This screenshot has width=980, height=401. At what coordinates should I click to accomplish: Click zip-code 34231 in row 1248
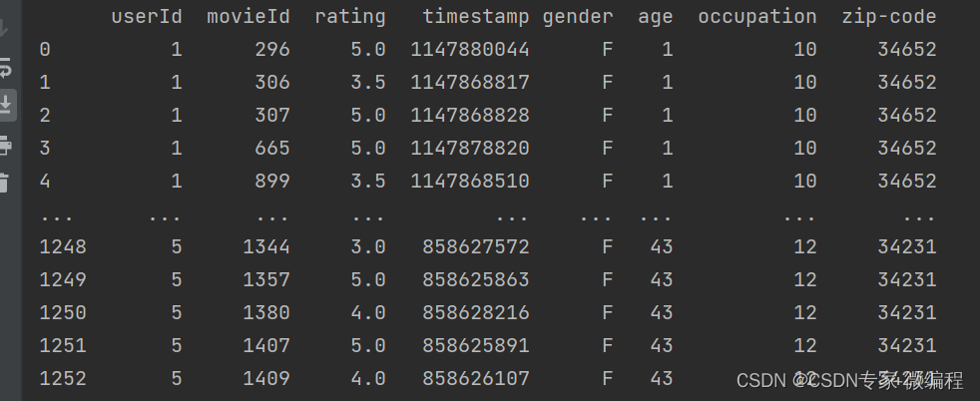(x=907, y=246)
